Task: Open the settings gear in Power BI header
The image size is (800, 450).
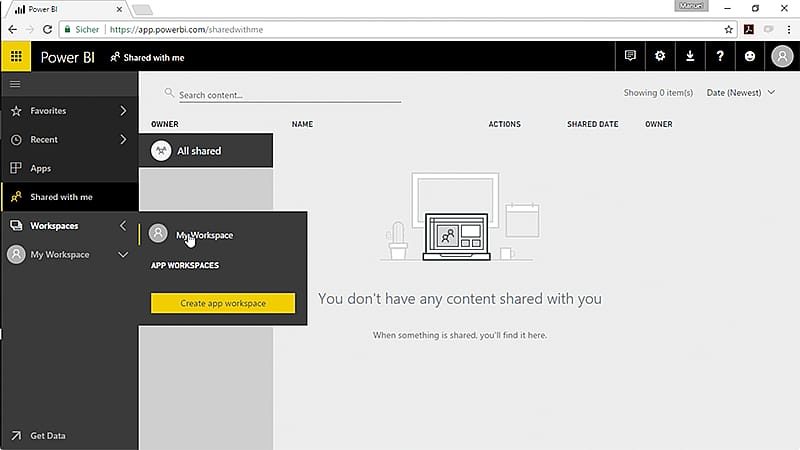Action: coord(660,56)
